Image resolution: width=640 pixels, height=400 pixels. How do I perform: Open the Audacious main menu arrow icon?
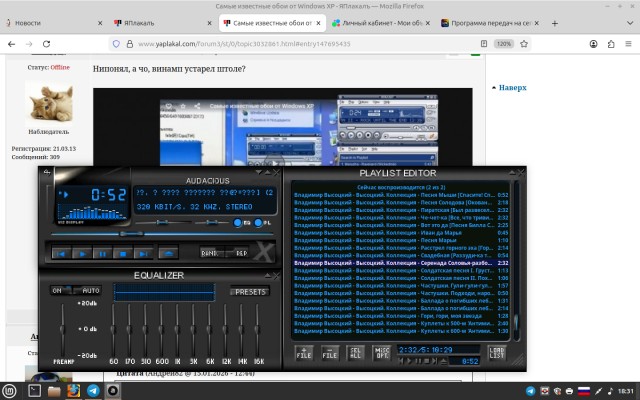(x=47, y=173)
